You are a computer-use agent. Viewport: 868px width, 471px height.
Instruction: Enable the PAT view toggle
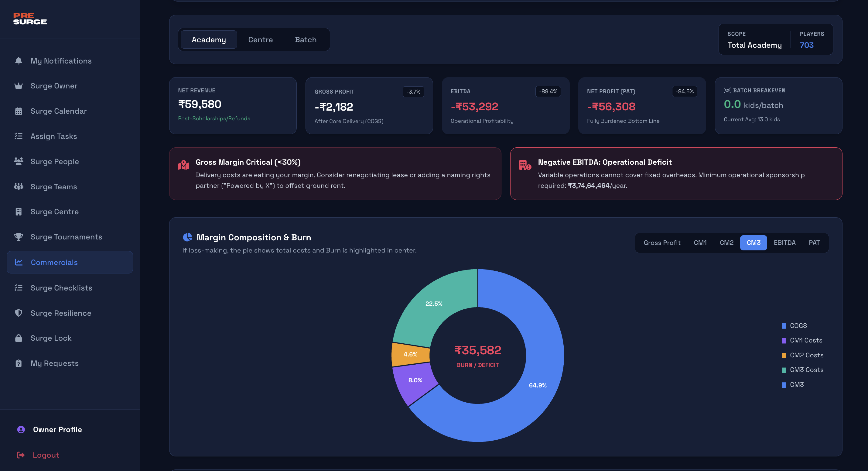(x=815, y=242)
